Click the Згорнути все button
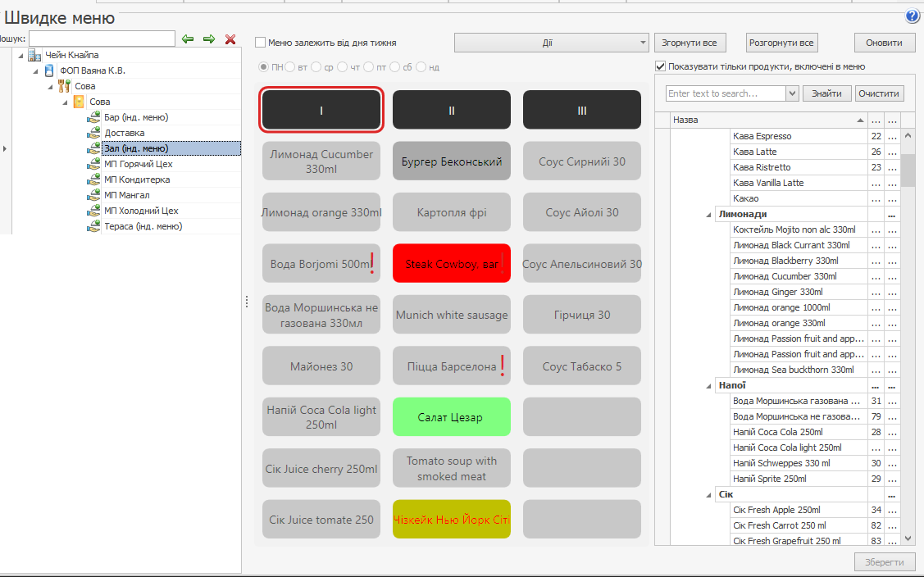924x577 pixels. pos(690,43)
